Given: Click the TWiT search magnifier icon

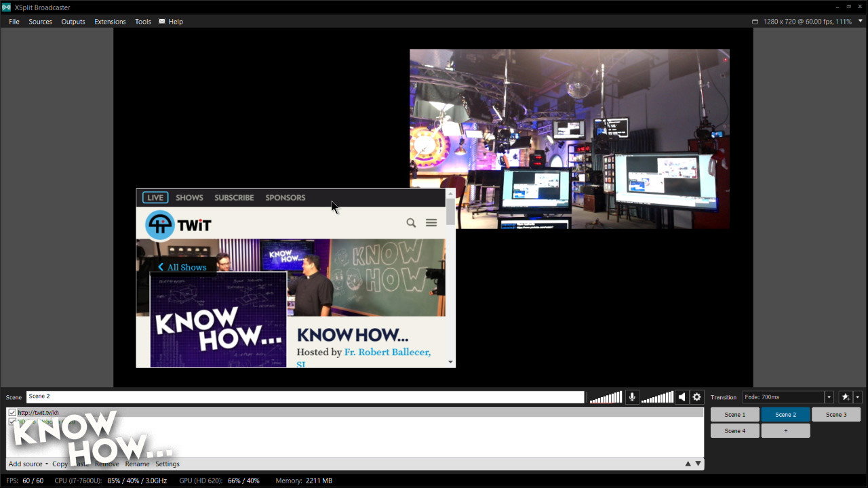Looking at the screenshot, I should pos(411,223).
